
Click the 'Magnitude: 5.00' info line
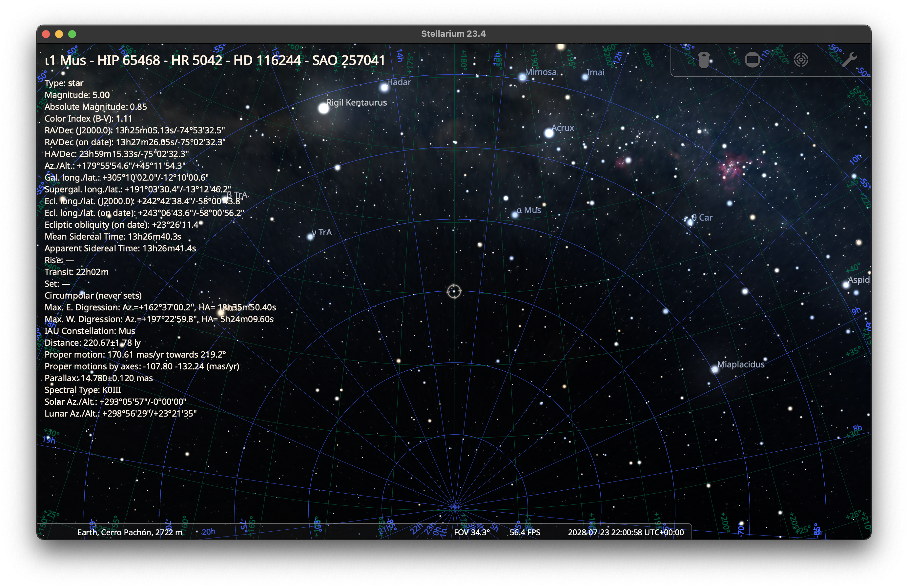tap(77, 95)
